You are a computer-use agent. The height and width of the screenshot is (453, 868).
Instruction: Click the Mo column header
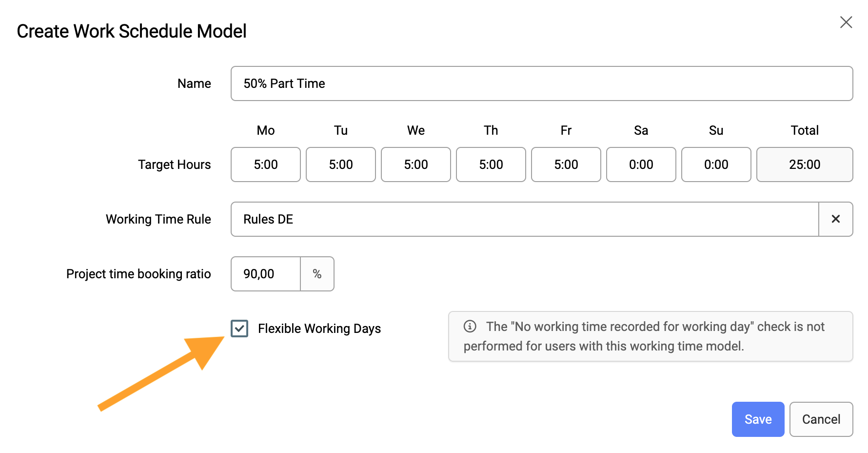pos(266,130)
